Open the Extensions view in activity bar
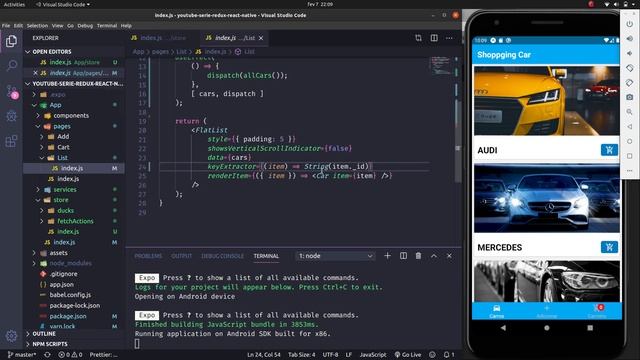Image resolution: width=640 pixels, height=360 pixels. pyautogui.click(x=11, y=141)
